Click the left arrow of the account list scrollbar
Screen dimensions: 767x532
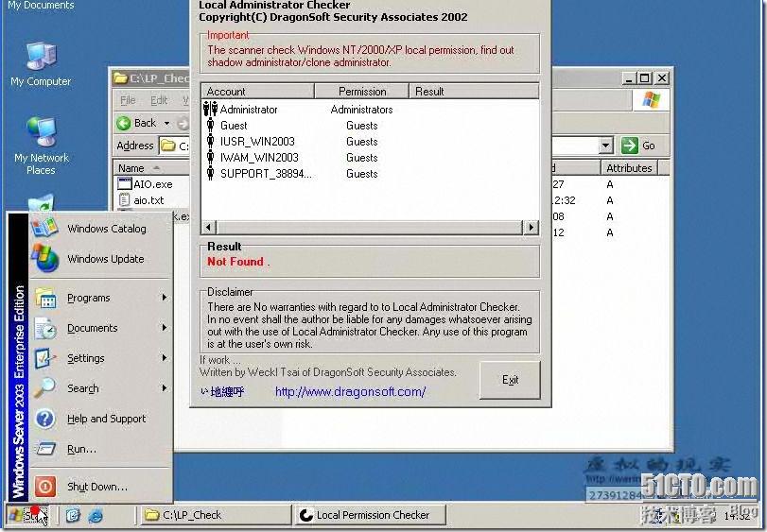click(209, 227)
